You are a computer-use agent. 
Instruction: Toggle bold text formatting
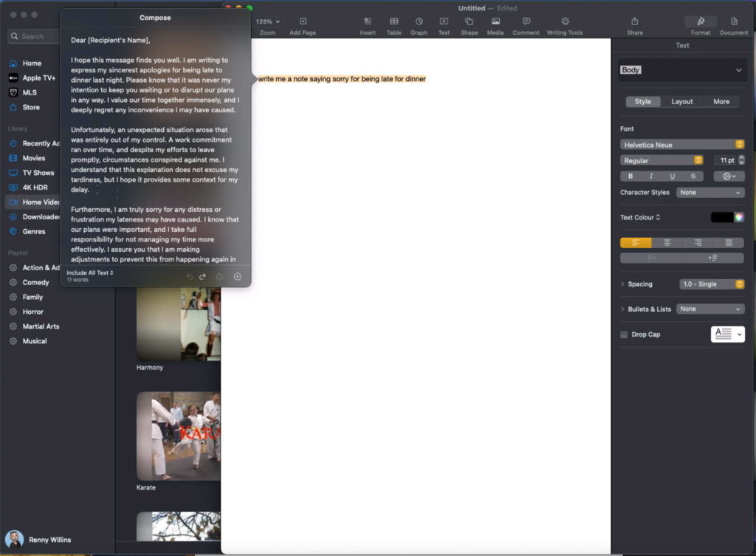(630, 176)
